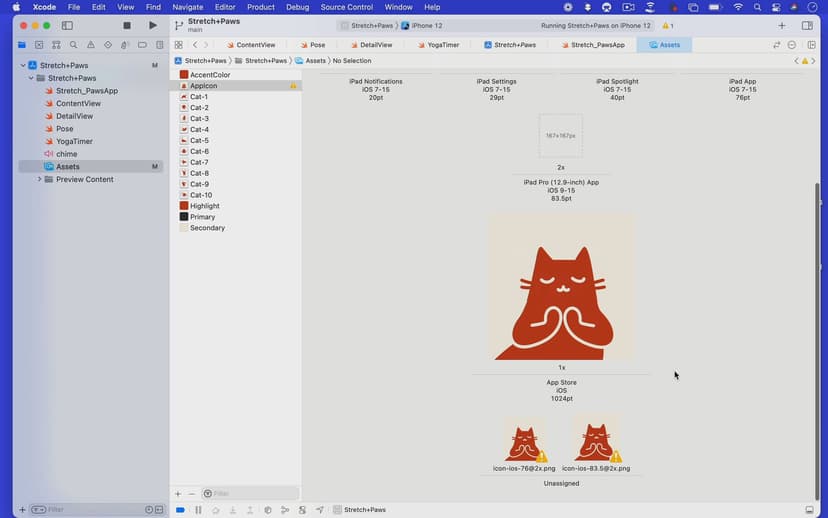Toggle the left navigator sidebar
The width and height of the screenshot is (828, 518).
(x=67, y=25)
